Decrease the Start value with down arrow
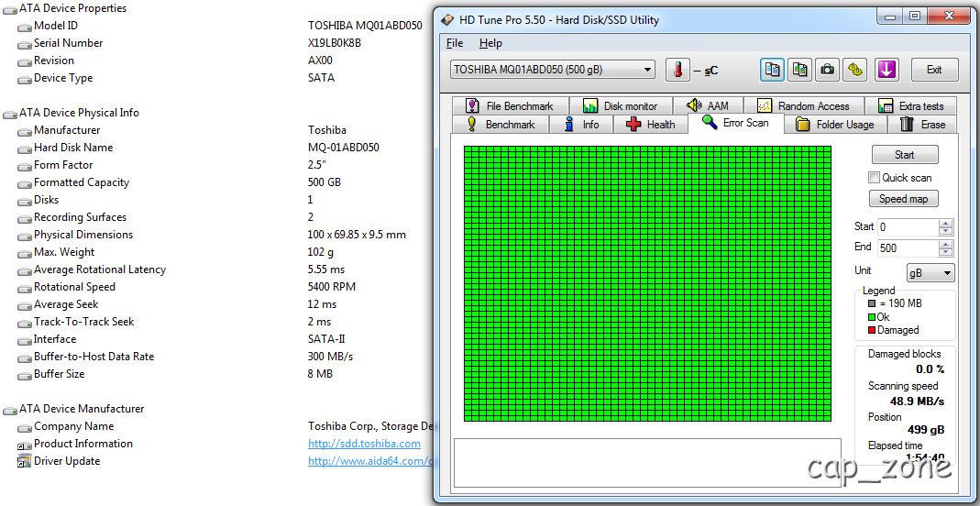Viewport: 980px width, 506px height. 946,231
